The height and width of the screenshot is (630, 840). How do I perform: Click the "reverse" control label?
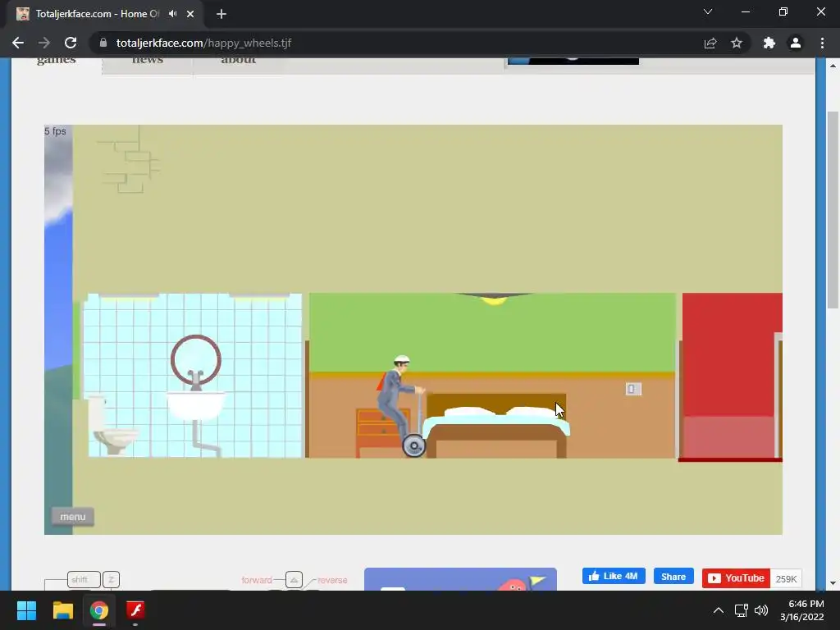click(x=332, y=580)
